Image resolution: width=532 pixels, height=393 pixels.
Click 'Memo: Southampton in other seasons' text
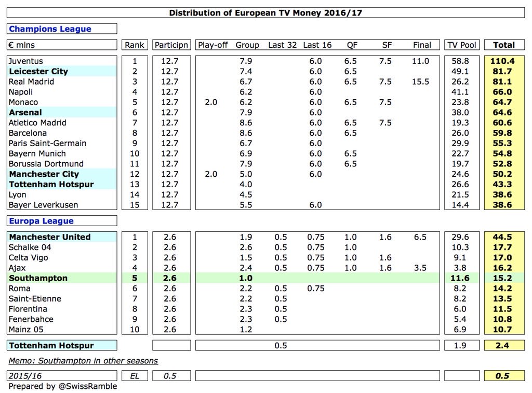pyautogui.click(x=83, y=360)
